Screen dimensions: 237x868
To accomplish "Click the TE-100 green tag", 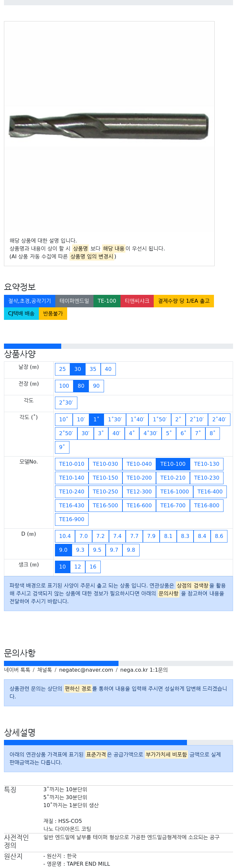I will click(107, 301).
